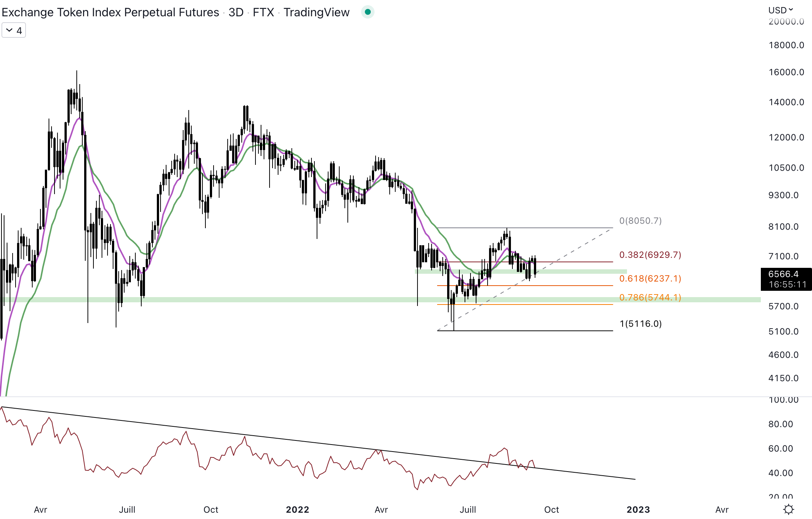
Task: Open chart settings gear icon
Action: point(788,509)
